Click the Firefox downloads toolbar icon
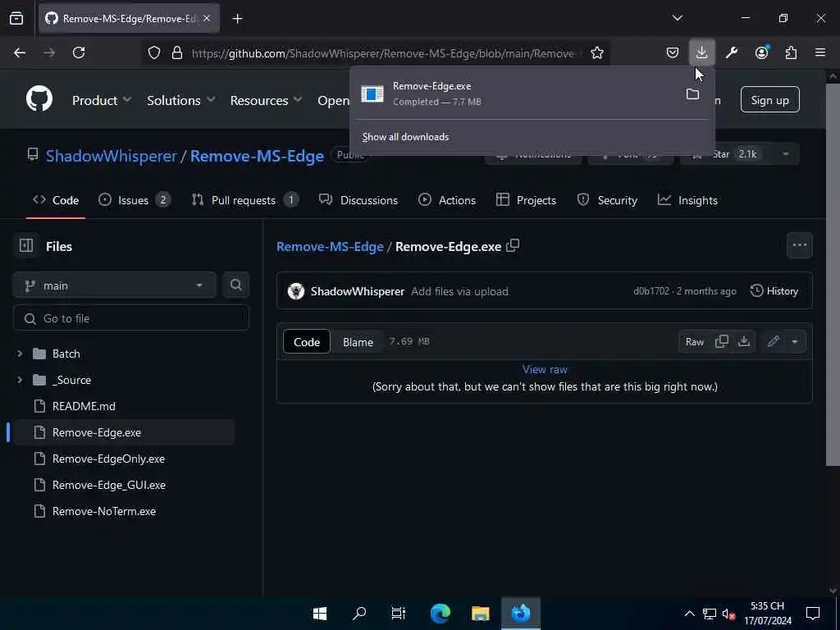Image resolution: width=840 pixels, height=630 pixels. 701,52
